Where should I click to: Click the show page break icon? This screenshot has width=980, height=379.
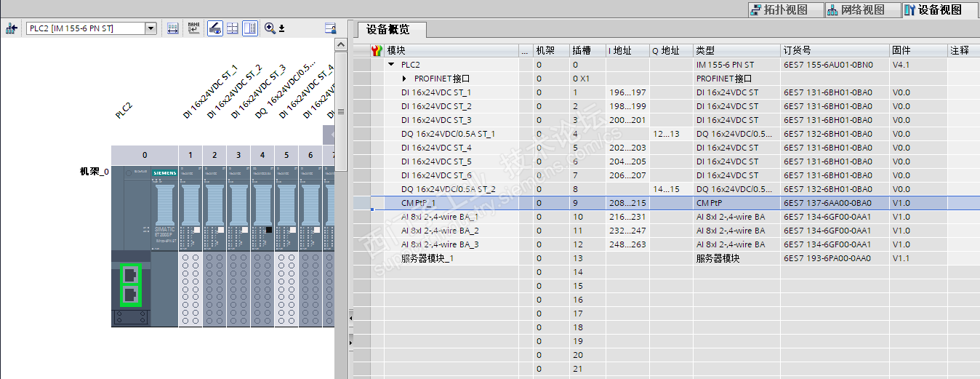(233, 28)
